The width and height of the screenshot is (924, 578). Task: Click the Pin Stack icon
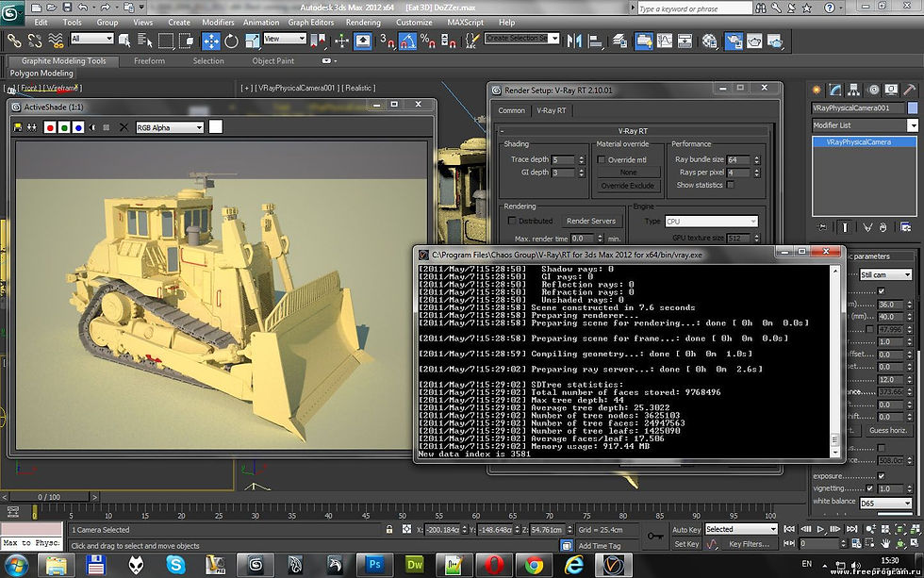(x=823, y=227)
